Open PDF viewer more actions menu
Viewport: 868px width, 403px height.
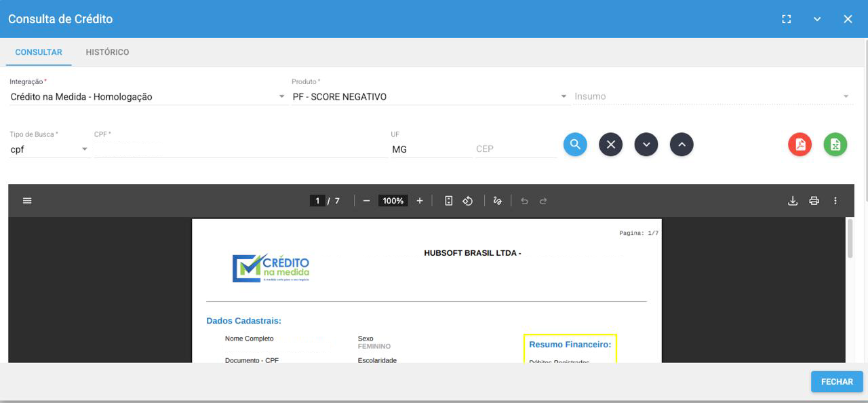[835, 201]
